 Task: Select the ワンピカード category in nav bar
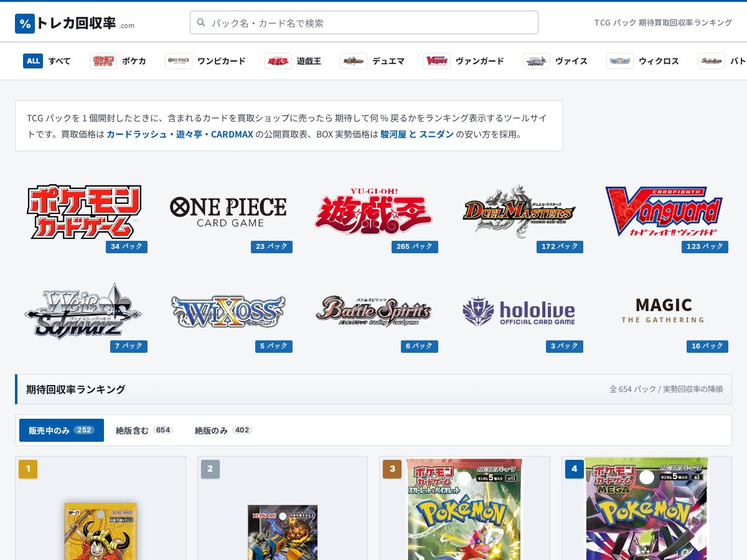(x=205, y=61)
